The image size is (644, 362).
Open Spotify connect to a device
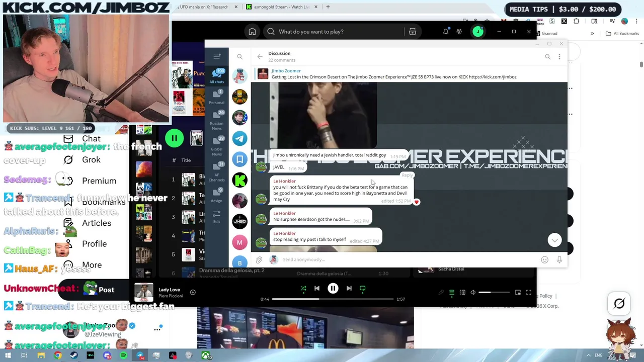pos(462,292)
